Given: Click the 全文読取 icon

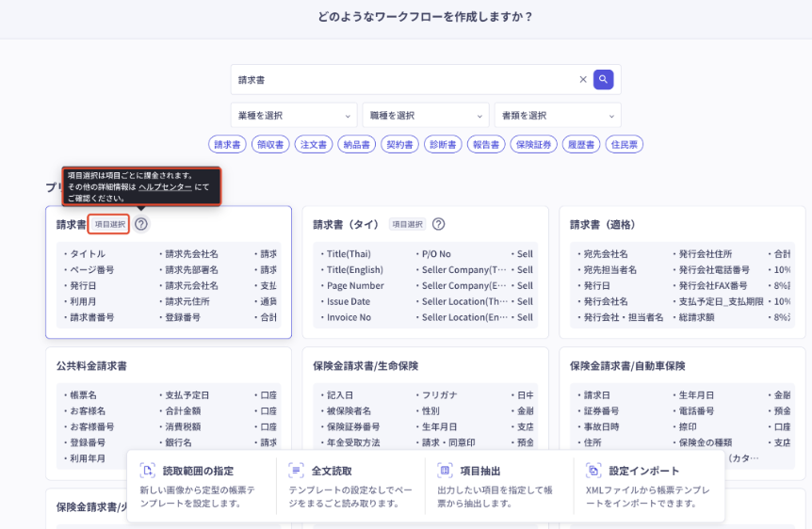Looking at the screenshot, I should click(x=296, y=471).
